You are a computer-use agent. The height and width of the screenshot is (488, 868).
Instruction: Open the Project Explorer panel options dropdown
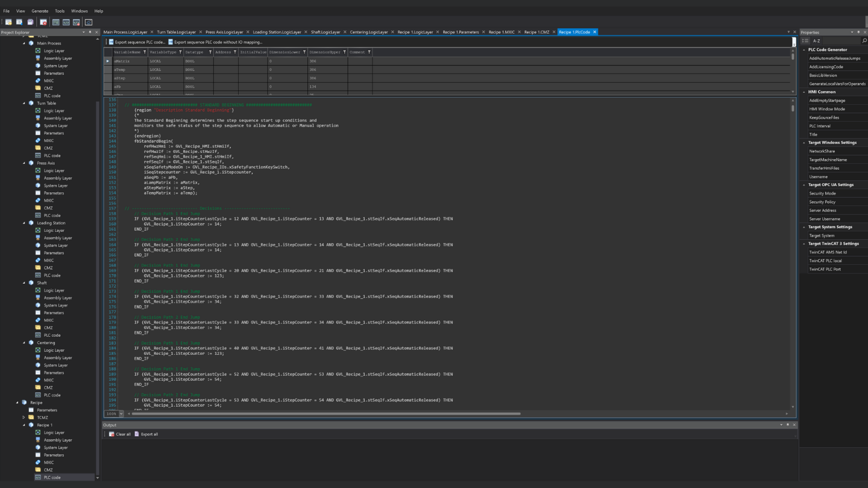84,32
